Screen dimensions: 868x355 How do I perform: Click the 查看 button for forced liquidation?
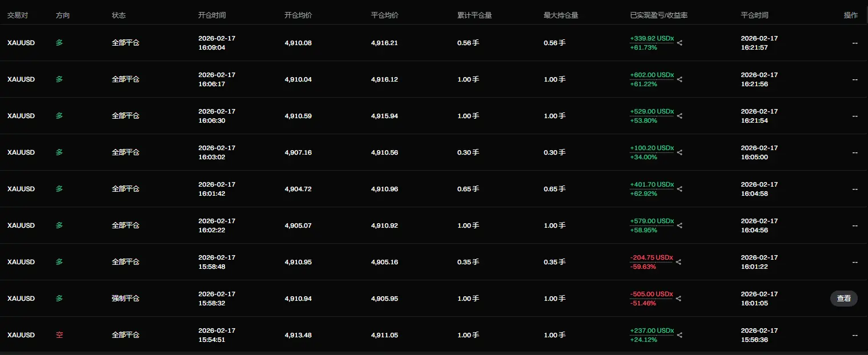pos(843,298)
